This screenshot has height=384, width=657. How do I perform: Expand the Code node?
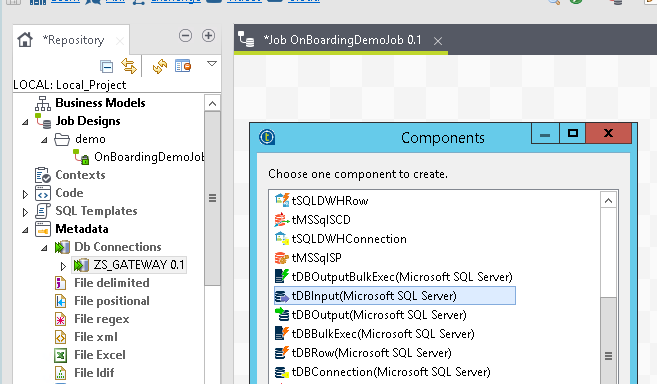[25, 194]
